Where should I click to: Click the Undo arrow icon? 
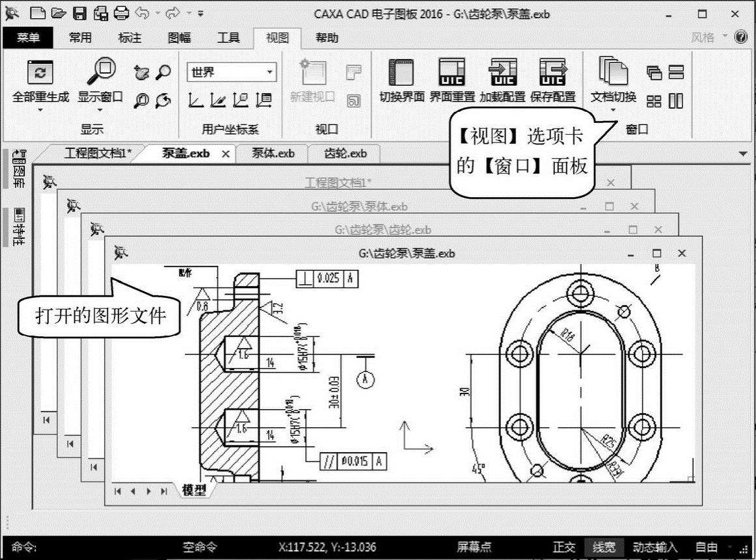point(142,13)
